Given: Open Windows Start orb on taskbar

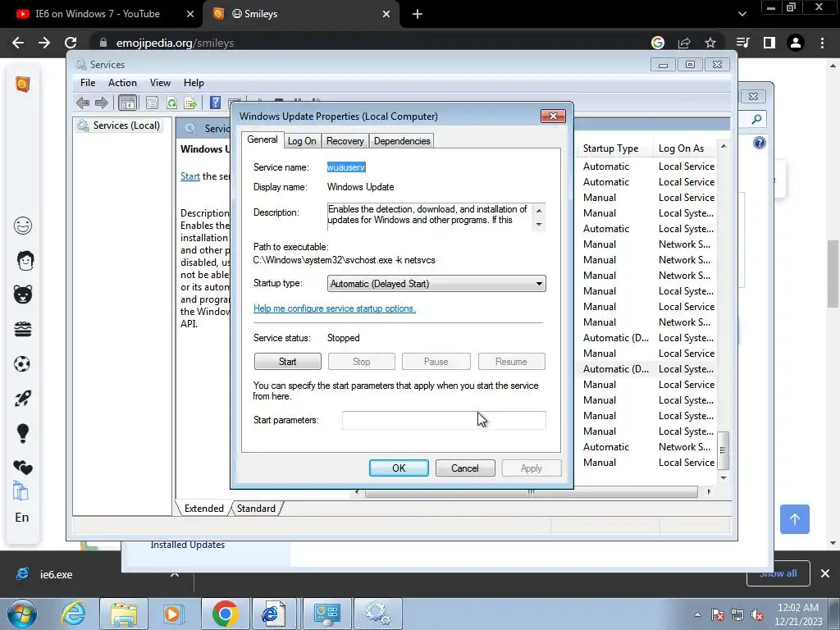Looking at the screenshot, I should pyautogui.click(x=22, y=614).
